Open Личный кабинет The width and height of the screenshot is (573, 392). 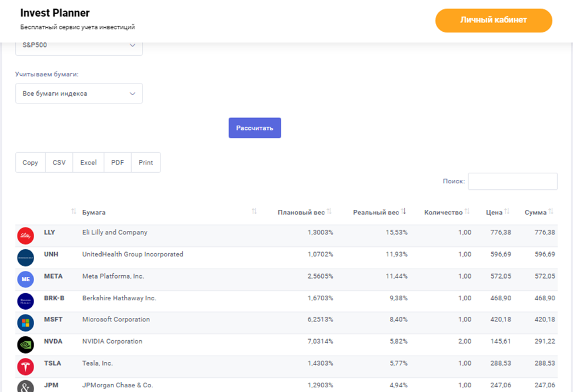[x=494, y=21]
